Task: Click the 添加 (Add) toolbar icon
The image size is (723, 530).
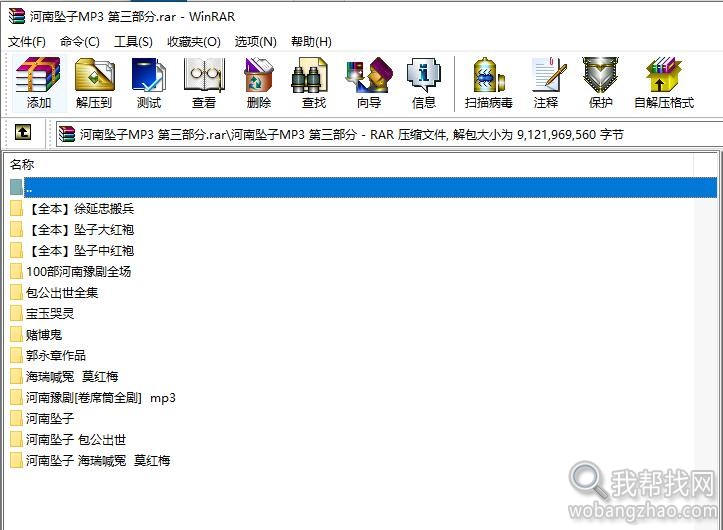Action: click(39, 83)
